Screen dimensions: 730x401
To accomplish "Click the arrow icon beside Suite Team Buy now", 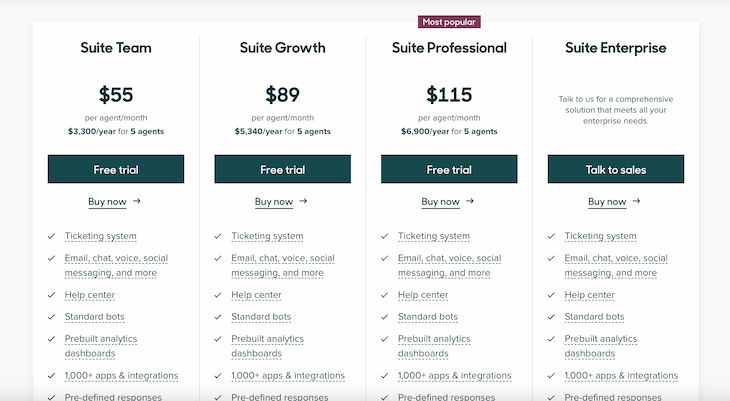I will 136,201.
